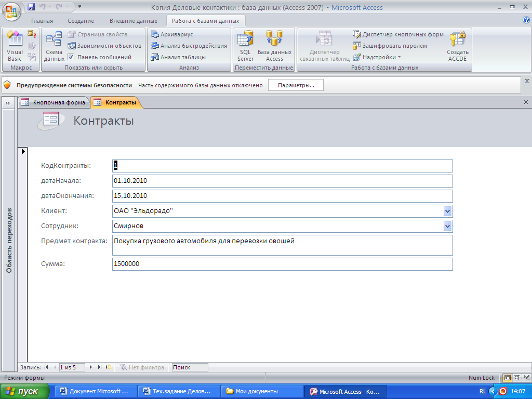Close the Контракты form tab
This screenshot has height=399, width=532.
(526, 102)
